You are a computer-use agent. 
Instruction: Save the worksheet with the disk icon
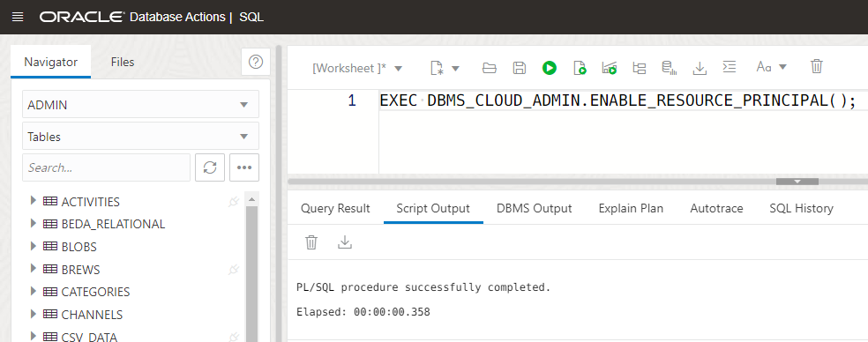coord(520,68)
